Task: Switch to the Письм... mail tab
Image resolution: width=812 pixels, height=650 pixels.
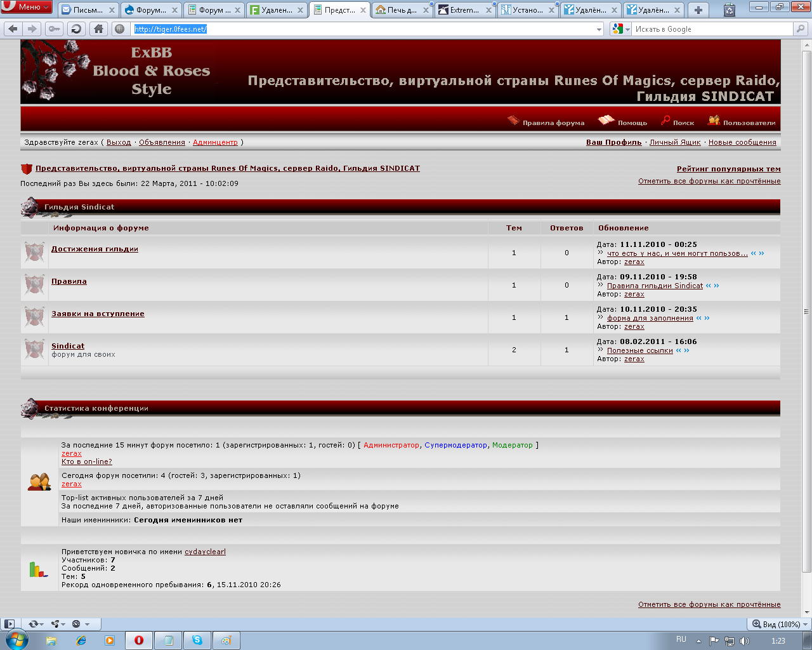Action: point(88,10)
